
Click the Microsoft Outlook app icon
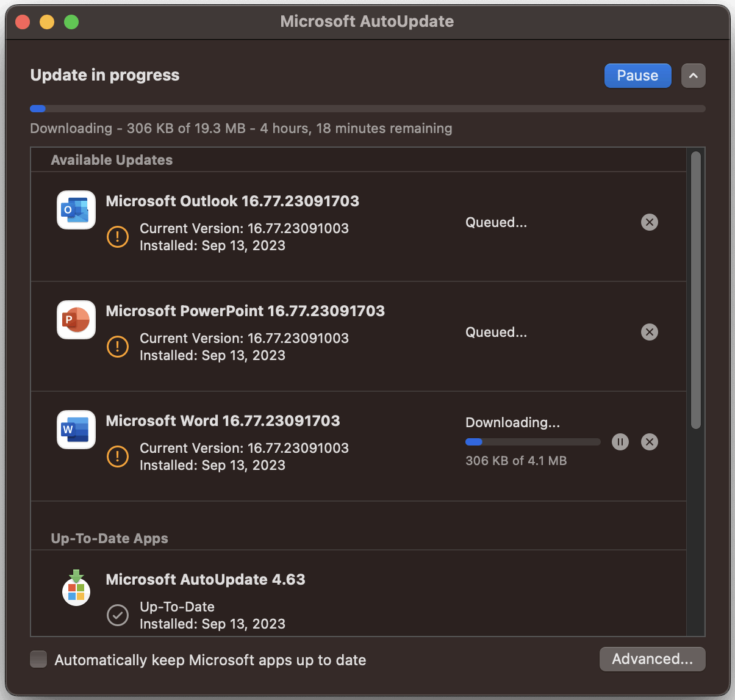[x=76, y=210]
